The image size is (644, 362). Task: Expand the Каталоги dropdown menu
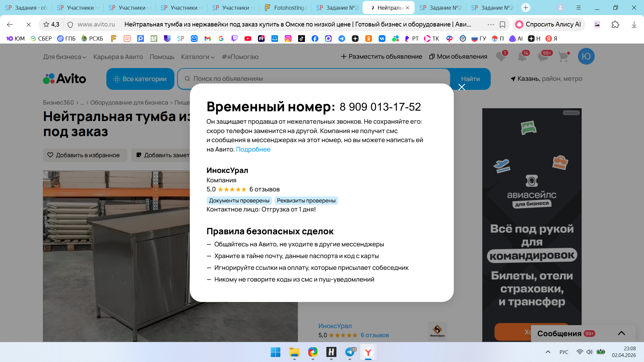point(197,57)
